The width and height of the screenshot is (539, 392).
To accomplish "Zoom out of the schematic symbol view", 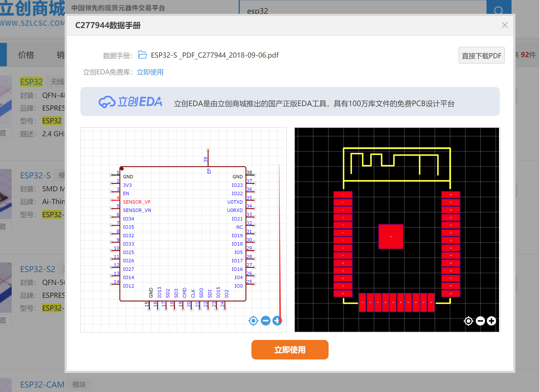I will coord(265,321).
